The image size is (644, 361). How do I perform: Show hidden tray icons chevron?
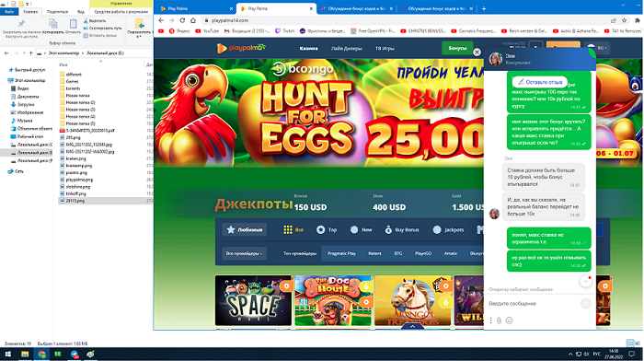coord(570,354)
